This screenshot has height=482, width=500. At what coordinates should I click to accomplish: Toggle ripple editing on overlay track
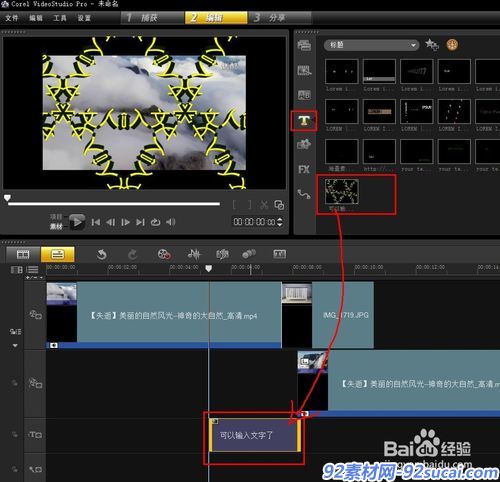point(15,383)
